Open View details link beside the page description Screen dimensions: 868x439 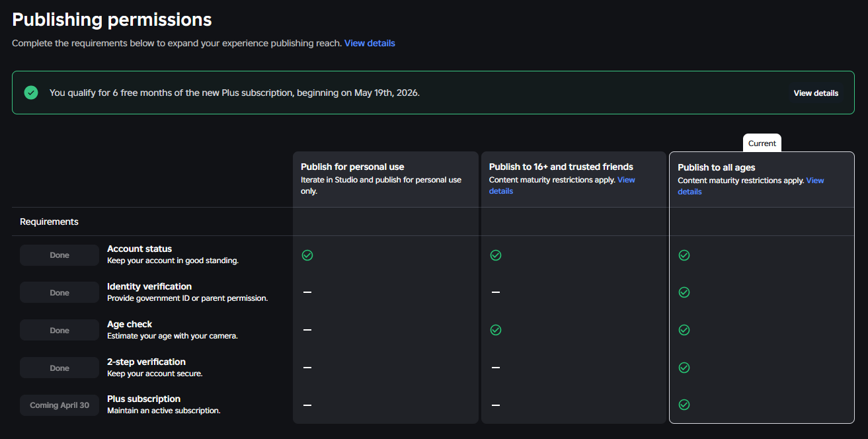point(370,43)
